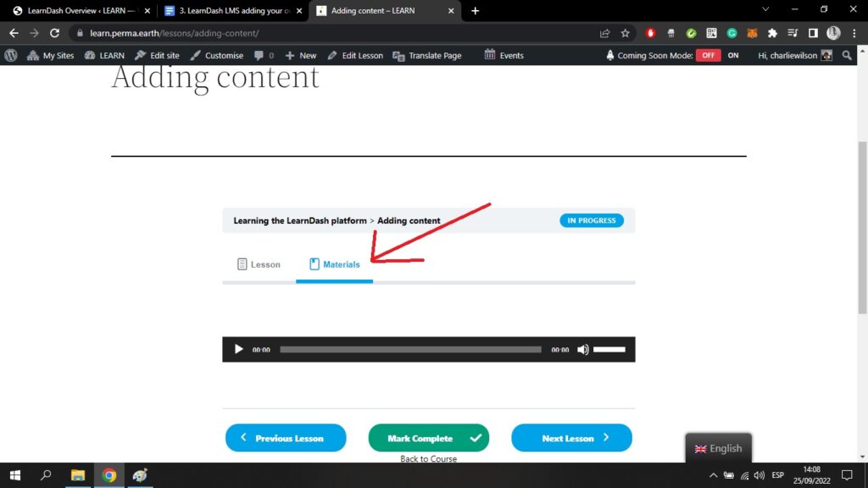
Task: Open the browser extensions puzzle icon
Action: point(772,33)
